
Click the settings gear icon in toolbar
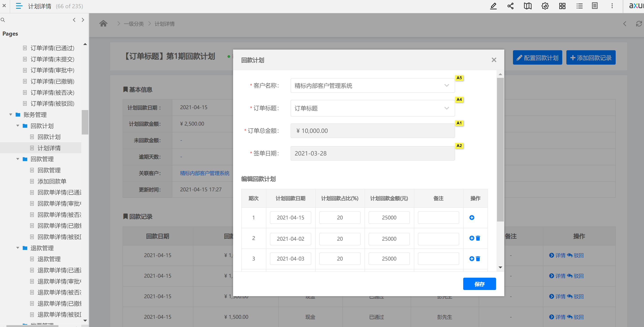click(x=545, y=6)
